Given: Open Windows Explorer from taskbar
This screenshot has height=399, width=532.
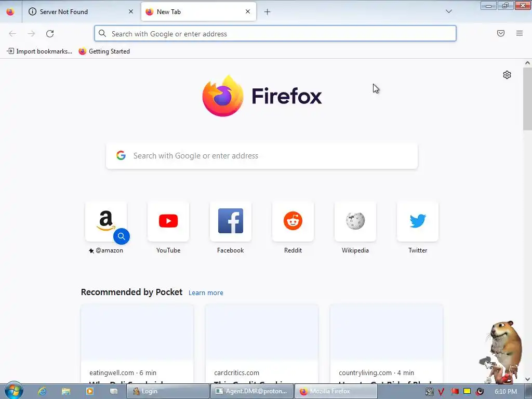Looking at the screenshot, I should [66, 391].
